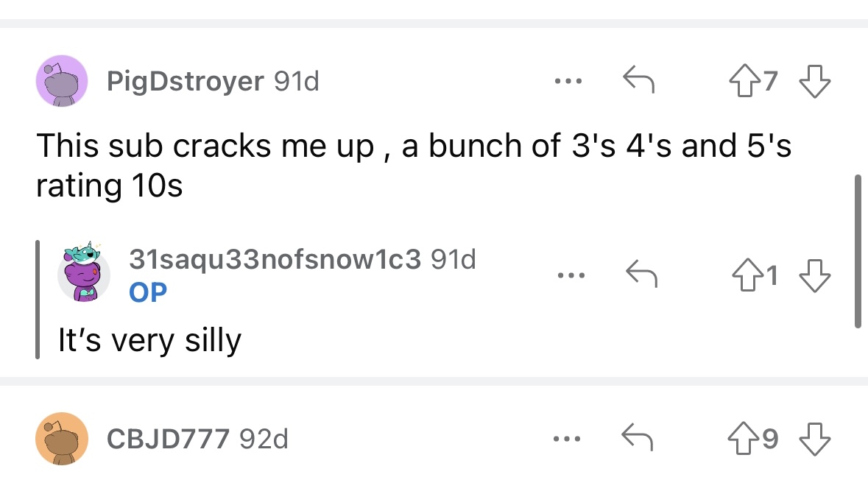Collapse the thread via the reply indent line
The height and width of the screenshot is (480, 868).
(38, 300)
